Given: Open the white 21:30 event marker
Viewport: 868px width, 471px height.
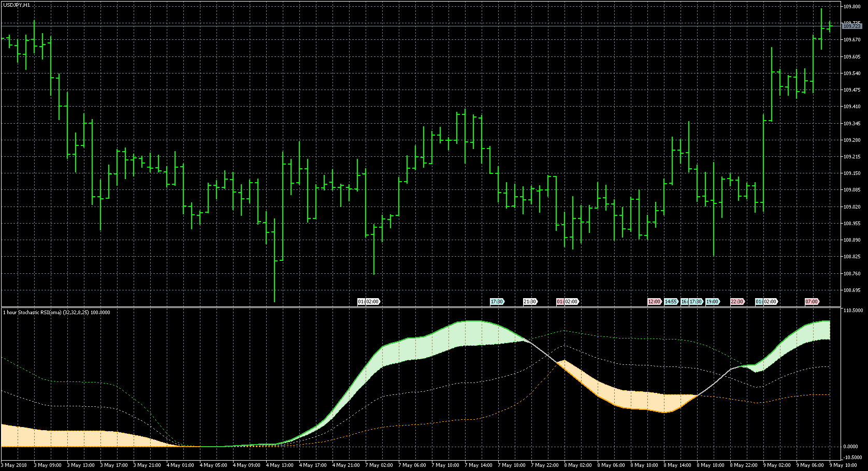Looking at the screenshot, I should [530, 302].
